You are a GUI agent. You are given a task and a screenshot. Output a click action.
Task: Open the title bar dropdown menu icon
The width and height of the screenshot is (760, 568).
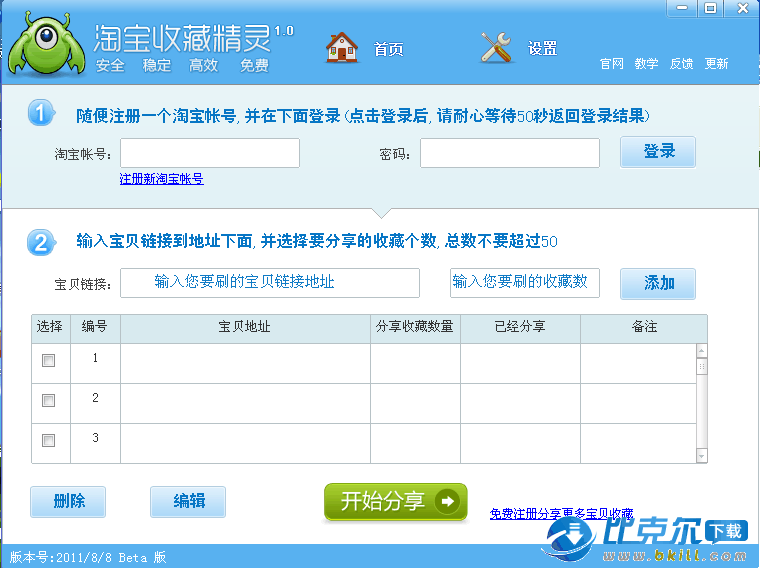pos(684,8)
